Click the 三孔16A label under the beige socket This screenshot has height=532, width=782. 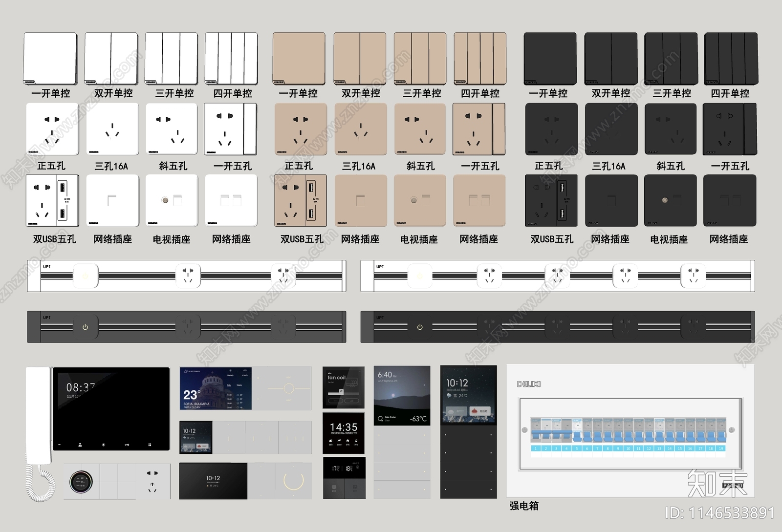(x=359, y=166)
